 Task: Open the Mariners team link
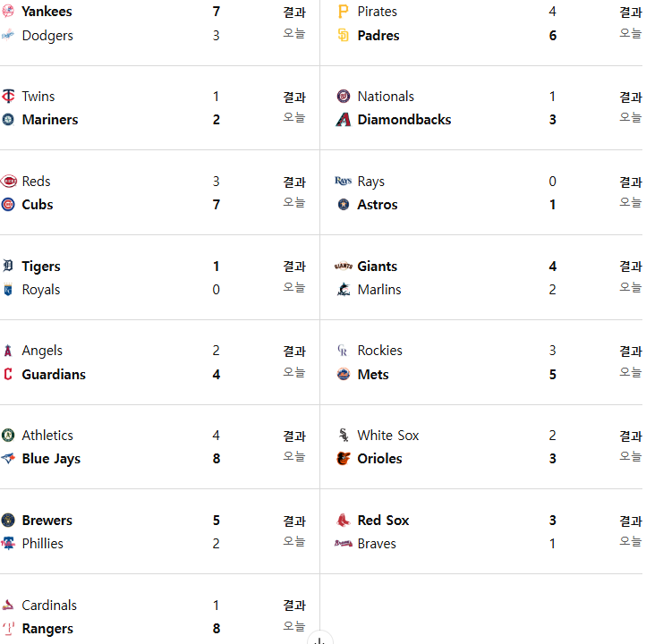click(x=50, y=120)
